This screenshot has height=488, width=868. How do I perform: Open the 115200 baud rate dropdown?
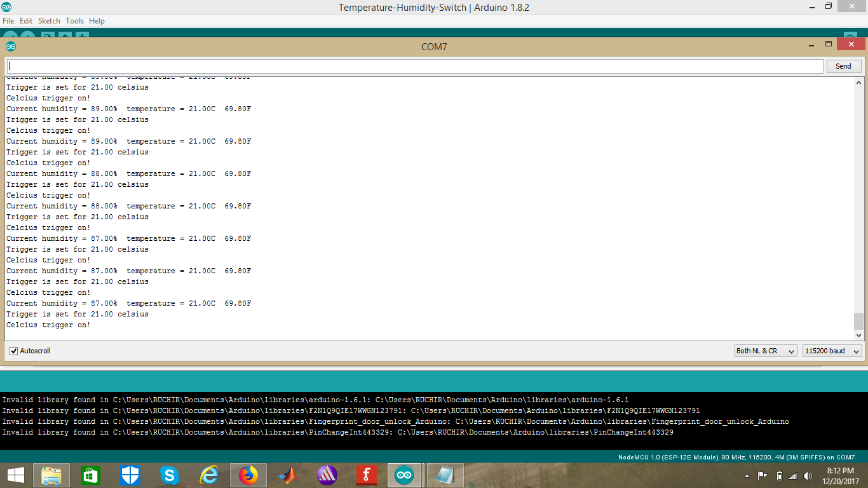(832, 351)
